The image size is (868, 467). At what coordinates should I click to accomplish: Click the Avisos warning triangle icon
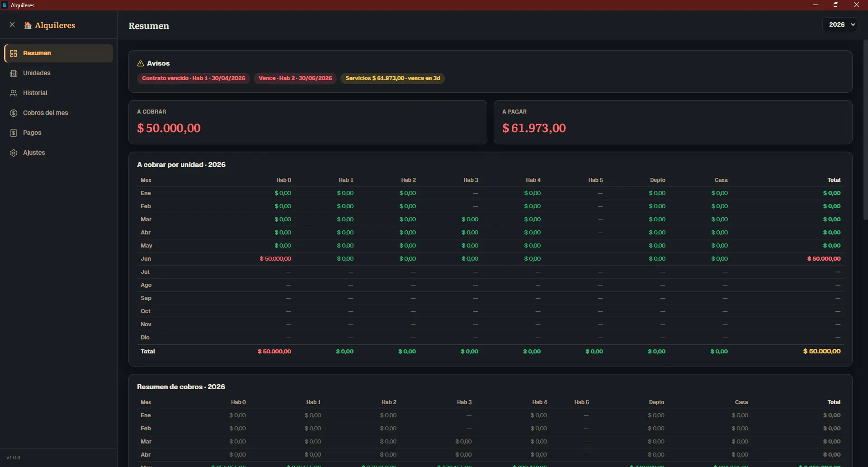[141, 63]
